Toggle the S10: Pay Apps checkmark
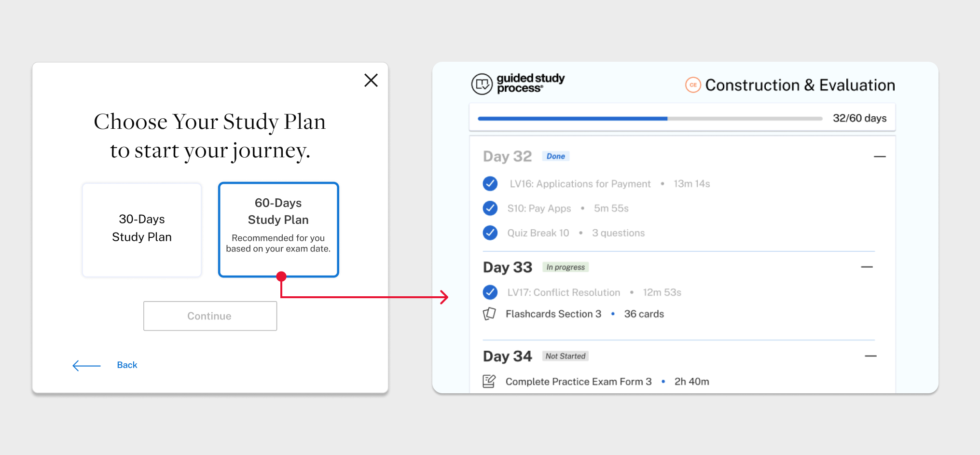The width and height of the screenshot is (980, 455). point(490,208)
